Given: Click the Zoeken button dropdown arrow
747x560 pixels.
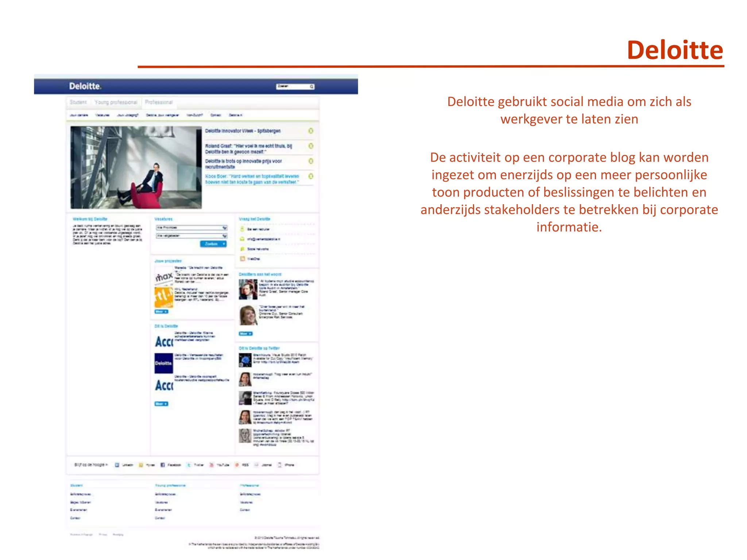Looking at the screenshot, I should [x=224, y=244].
